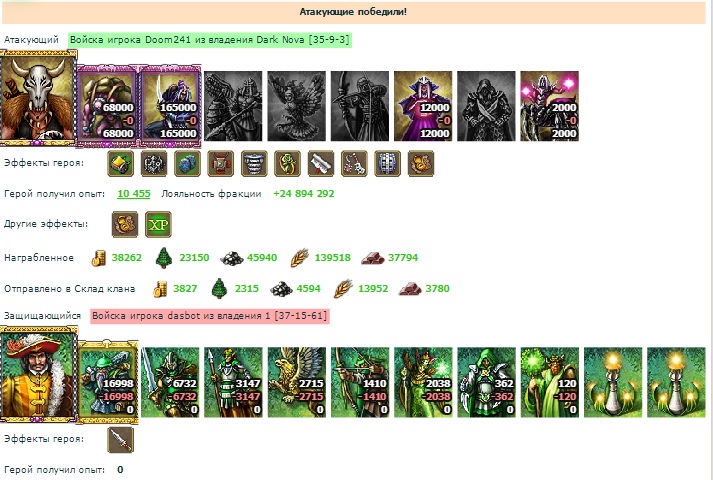Select defender dwarf unit with 16998 troops
Image resolution: width=713 pixels, height=480 pixels.
click(108, 382)
